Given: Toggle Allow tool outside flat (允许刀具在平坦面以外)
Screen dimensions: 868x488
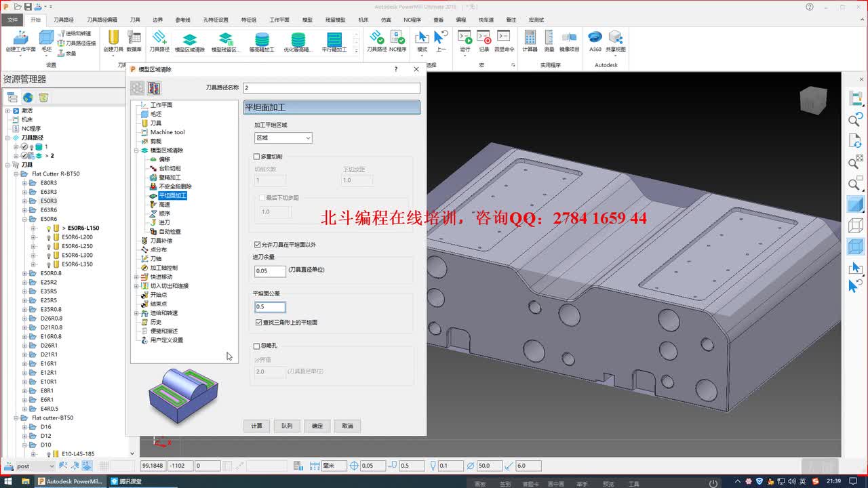Looking at the screenshot, I should pyautogui.click(x=257, y=245).
